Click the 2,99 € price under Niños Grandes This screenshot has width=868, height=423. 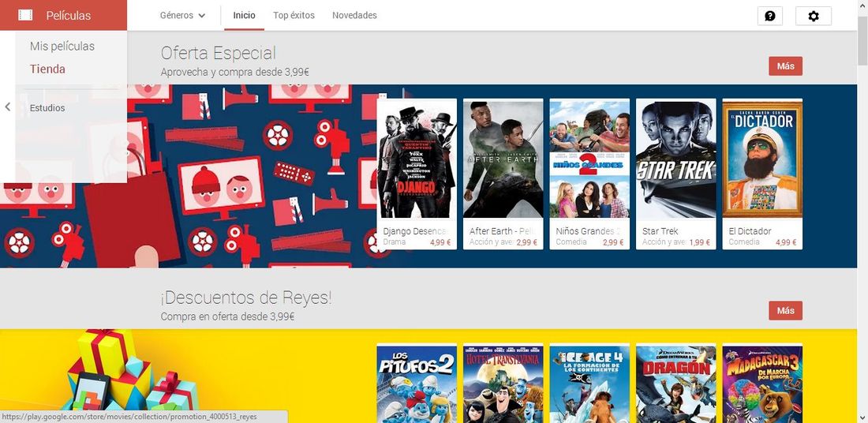click(613, 242)
